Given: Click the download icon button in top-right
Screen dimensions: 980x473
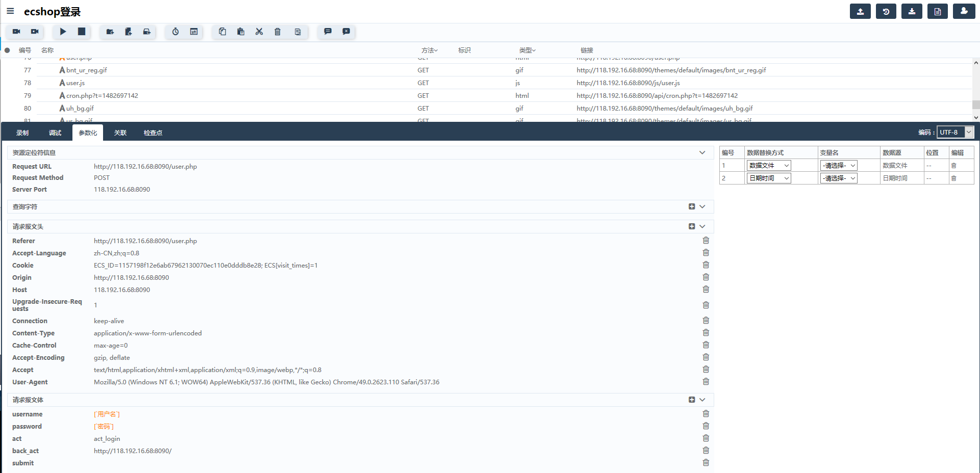Looking at the screenshot, I should pos(912,11).
